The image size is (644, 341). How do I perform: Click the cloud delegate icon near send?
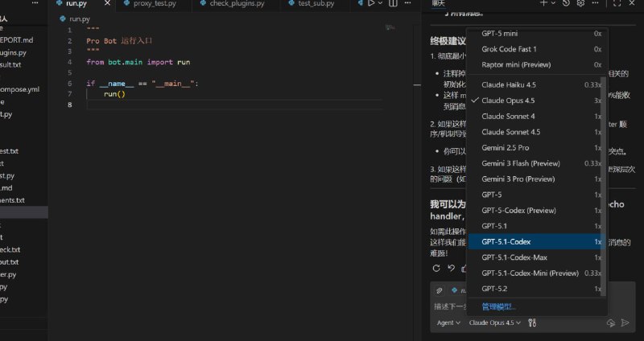pyautogui.click(x=611, y=323)
